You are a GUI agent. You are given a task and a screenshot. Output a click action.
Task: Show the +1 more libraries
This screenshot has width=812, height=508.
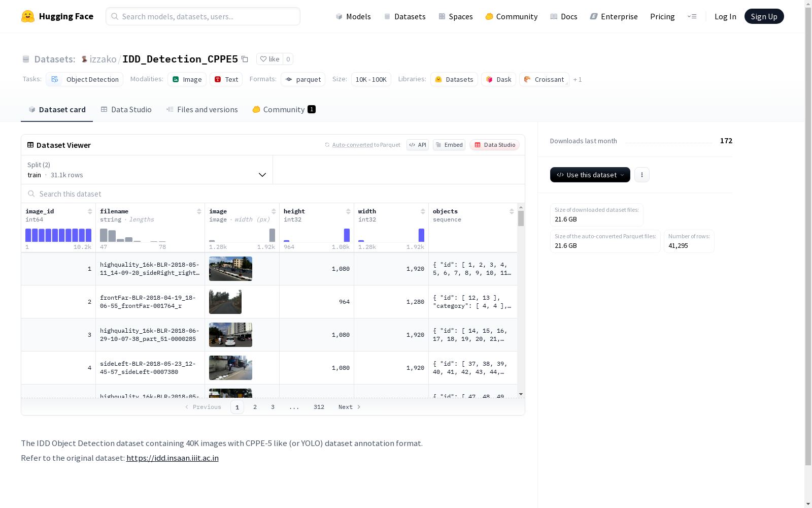tap(578, 79)
